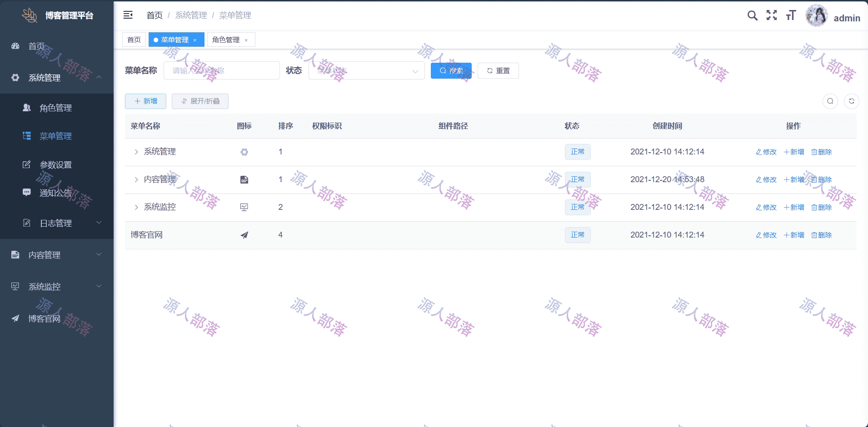Image resolution: width=868 pixels, height=427 pixels.
Task: Open 博客官网 in the sidebar
Action: [x=57, y=318]
